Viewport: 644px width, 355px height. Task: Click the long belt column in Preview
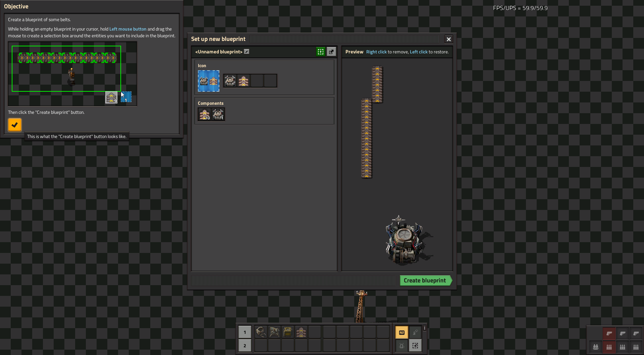pyautogui.click(x=367, y=138)
